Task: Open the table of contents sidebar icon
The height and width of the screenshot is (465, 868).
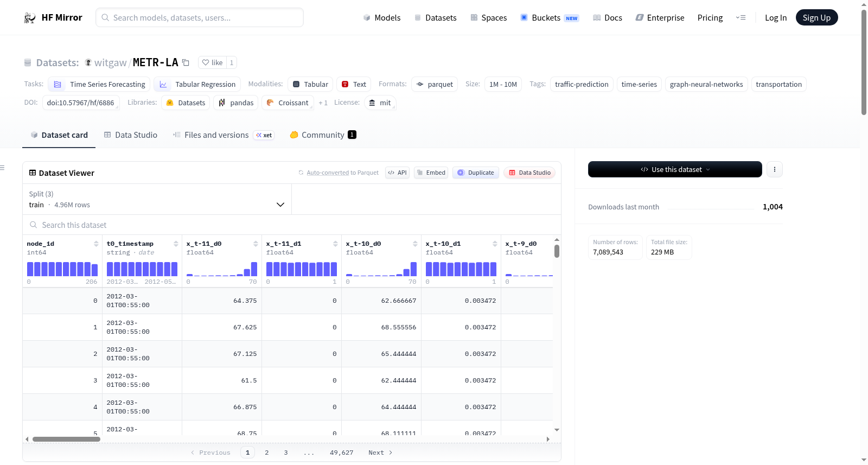Action: (3, 168)
